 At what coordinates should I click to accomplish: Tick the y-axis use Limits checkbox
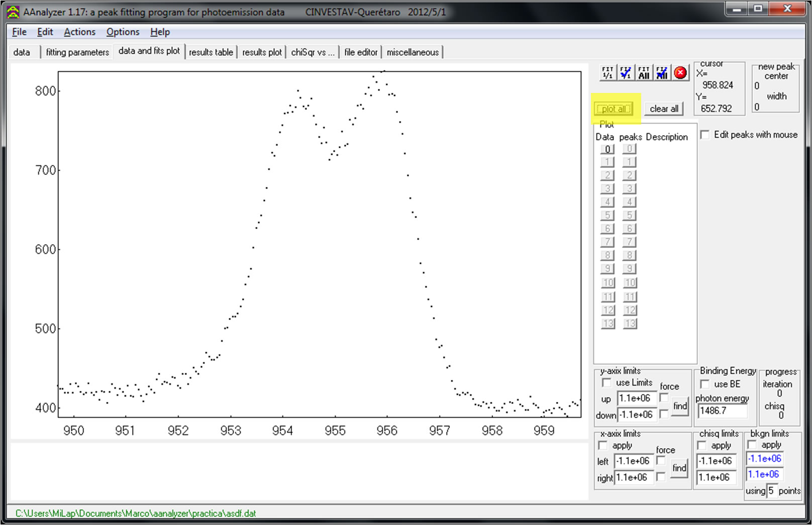[x=606, y=383]
